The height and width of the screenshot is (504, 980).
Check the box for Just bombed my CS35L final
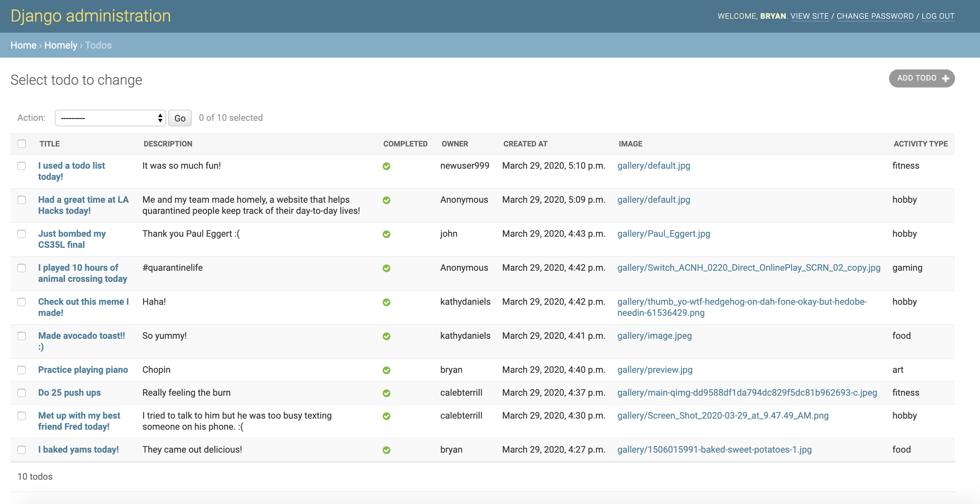point(22,234)
